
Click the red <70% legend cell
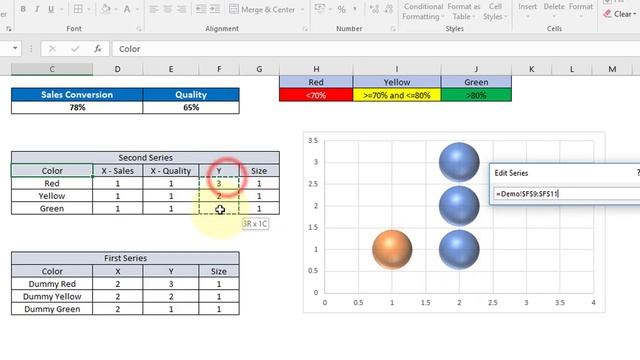coord(316,95)
